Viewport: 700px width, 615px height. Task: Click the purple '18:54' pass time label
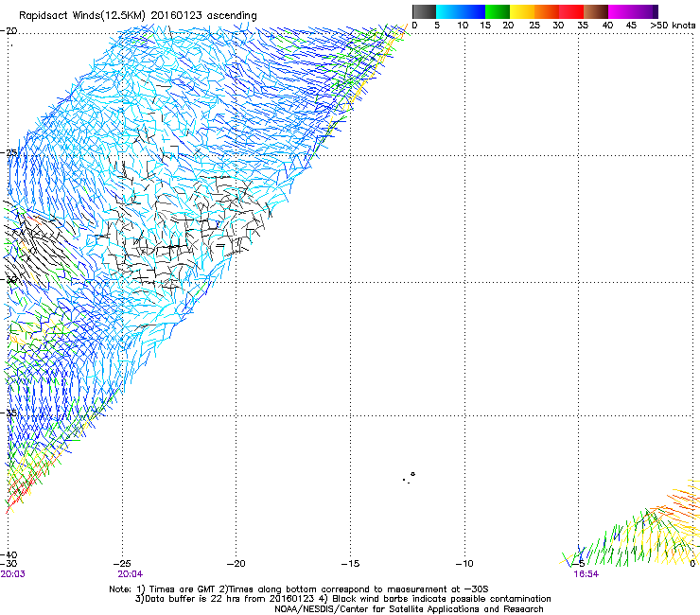coord(586,574)
